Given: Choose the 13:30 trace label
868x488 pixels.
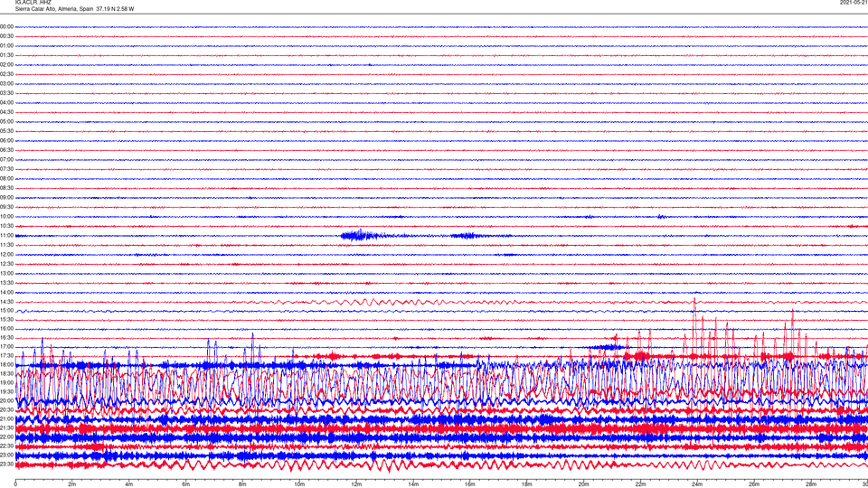Looking at the screenshot, I should click(x=6, y=283).
